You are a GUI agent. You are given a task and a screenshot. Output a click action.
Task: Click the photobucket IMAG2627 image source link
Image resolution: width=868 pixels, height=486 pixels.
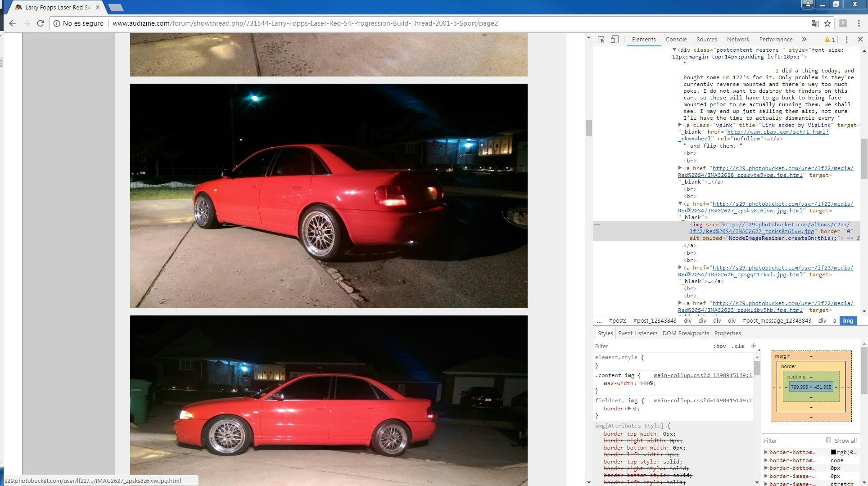click(765, 228)
